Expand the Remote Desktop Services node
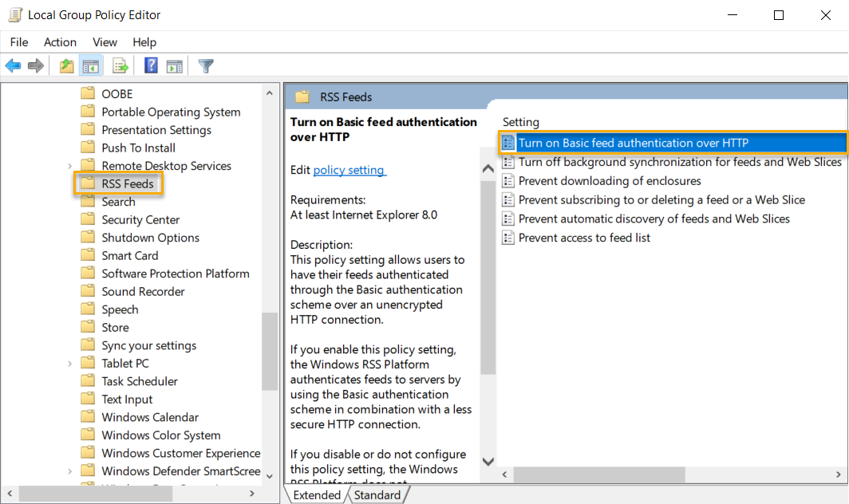 [70, 165]
